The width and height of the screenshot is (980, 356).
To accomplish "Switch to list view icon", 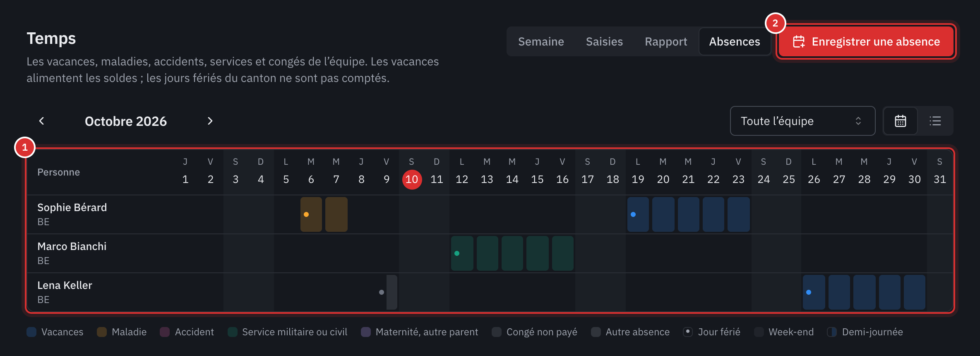I will 935,121.
